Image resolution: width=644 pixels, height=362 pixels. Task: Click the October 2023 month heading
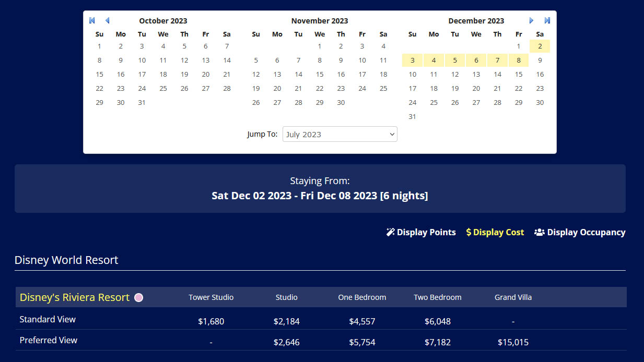[163, 21]
